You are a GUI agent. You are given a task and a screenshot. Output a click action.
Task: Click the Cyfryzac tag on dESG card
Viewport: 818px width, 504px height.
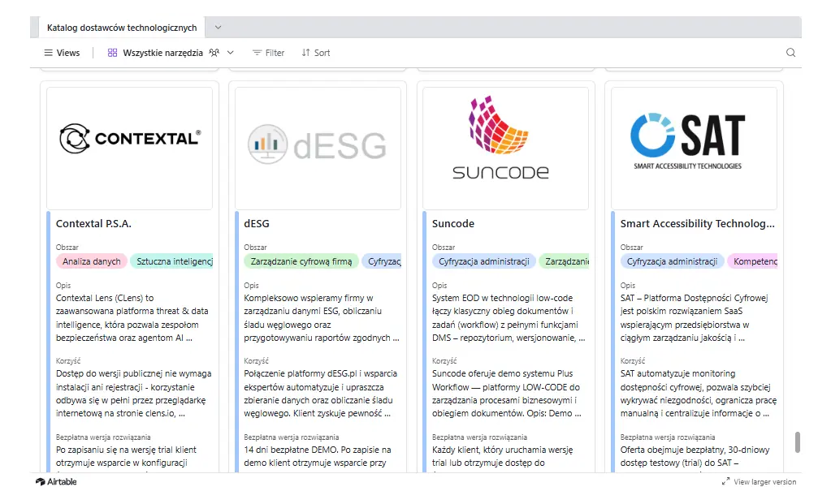click(381, 261)
